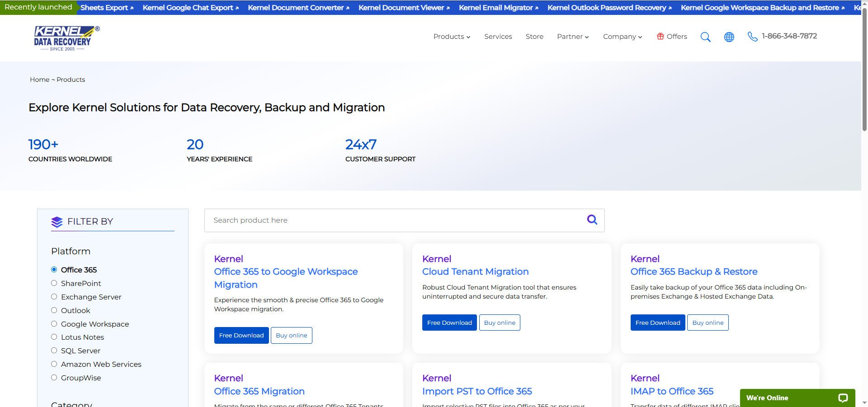Open the Company dropdown menu
The height and width of the screenshot is (407, 868).
click(x=622, y=37)
